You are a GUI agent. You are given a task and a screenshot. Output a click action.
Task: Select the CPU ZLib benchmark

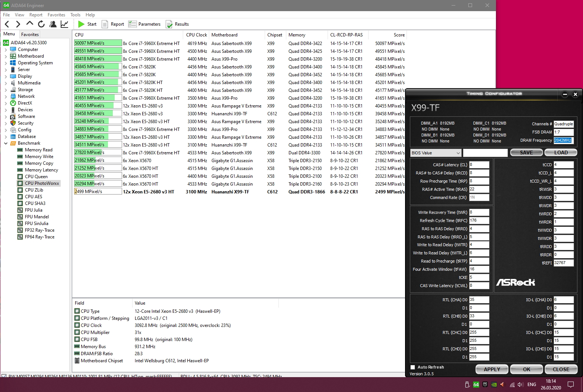(x=34, y=190)
